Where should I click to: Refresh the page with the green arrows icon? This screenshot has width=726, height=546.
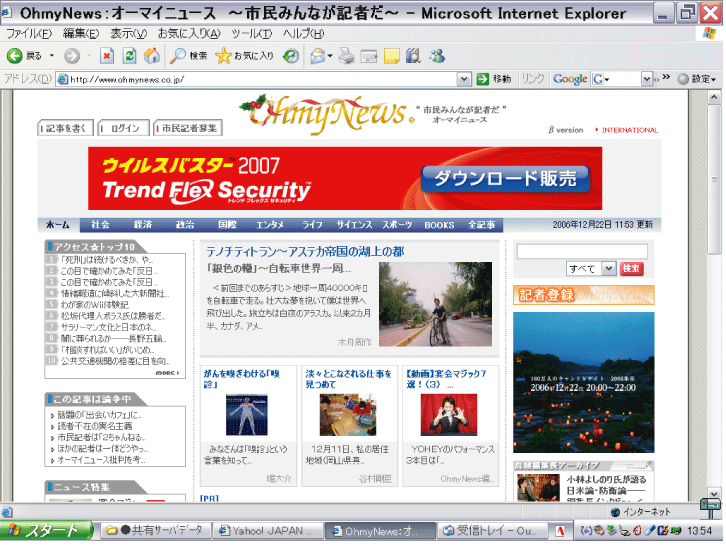click(129, 56)
